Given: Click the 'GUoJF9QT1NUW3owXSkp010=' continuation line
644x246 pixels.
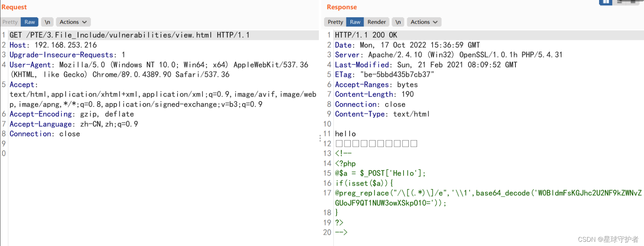Looking at the screenshot, I should click(390, 203).
